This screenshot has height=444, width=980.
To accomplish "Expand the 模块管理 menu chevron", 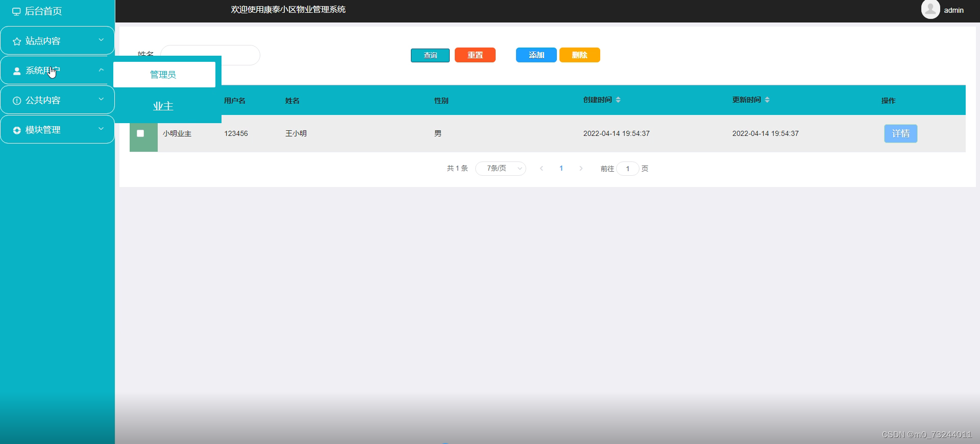I will point(101,129).
